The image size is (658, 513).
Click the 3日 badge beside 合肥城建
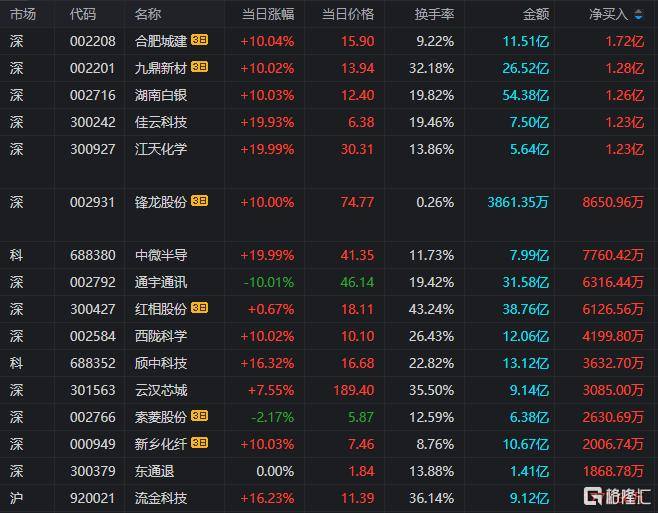(199, 41)
